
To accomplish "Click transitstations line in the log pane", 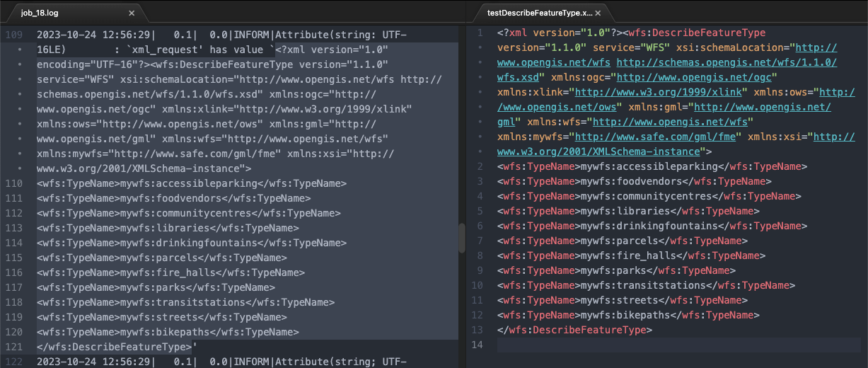I will point(185,302).
